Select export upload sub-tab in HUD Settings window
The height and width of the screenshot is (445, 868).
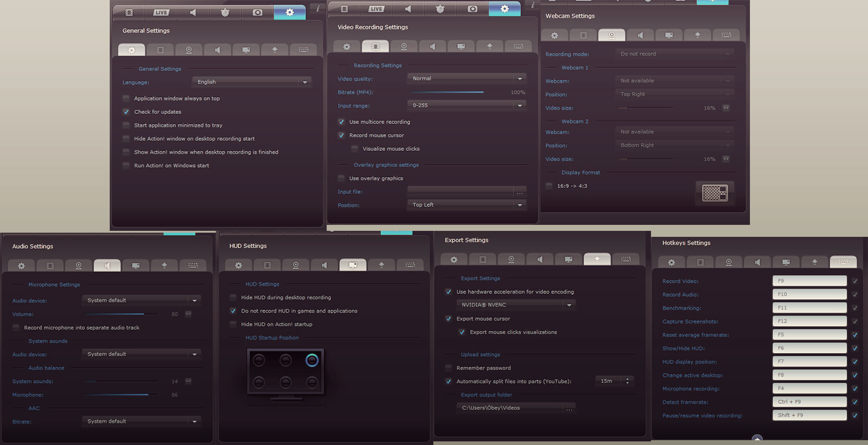pyautogui.click(x=381, y=265)
